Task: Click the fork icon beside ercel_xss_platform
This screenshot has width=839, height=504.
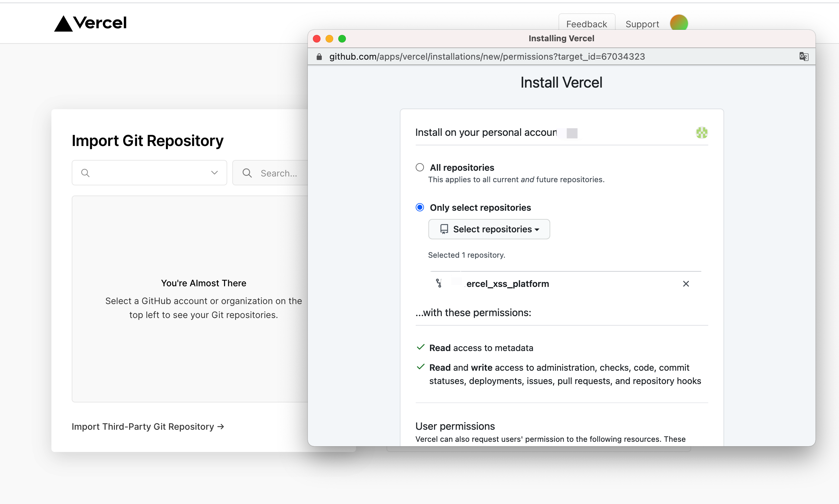Action: click(x=439, y=283)
